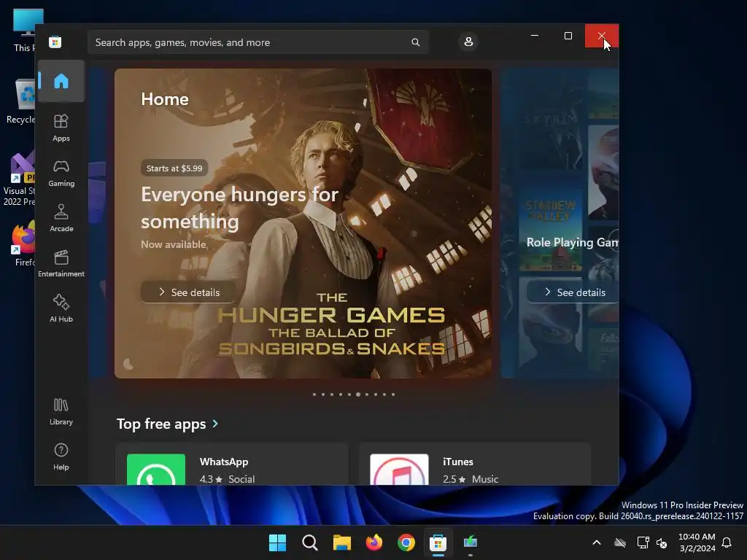This screenshot has height=560, width=747.
Task: Show hidden system tray icons
Action: pyautogui.click(x=597, y=542)
